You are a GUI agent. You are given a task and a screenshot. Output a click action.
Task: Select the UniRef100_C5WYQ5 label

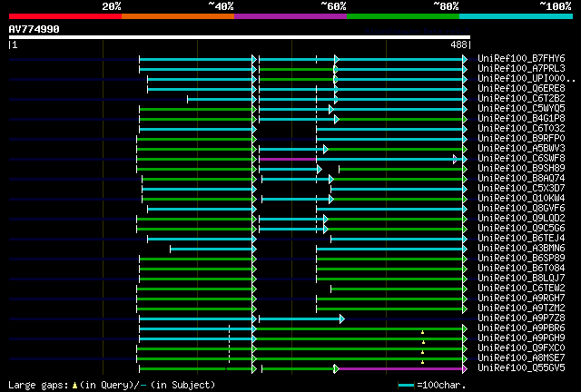[521, 109]
